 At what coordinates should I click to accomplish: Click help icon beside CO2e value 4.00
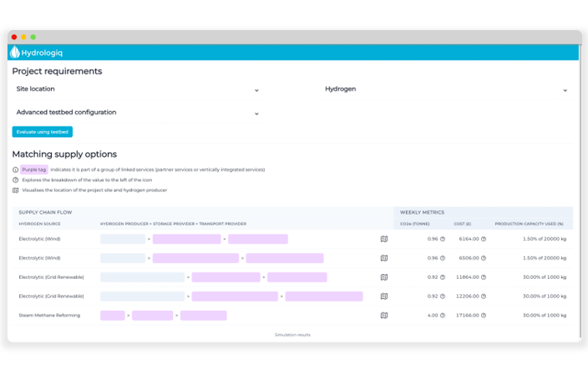coord(443,316)
